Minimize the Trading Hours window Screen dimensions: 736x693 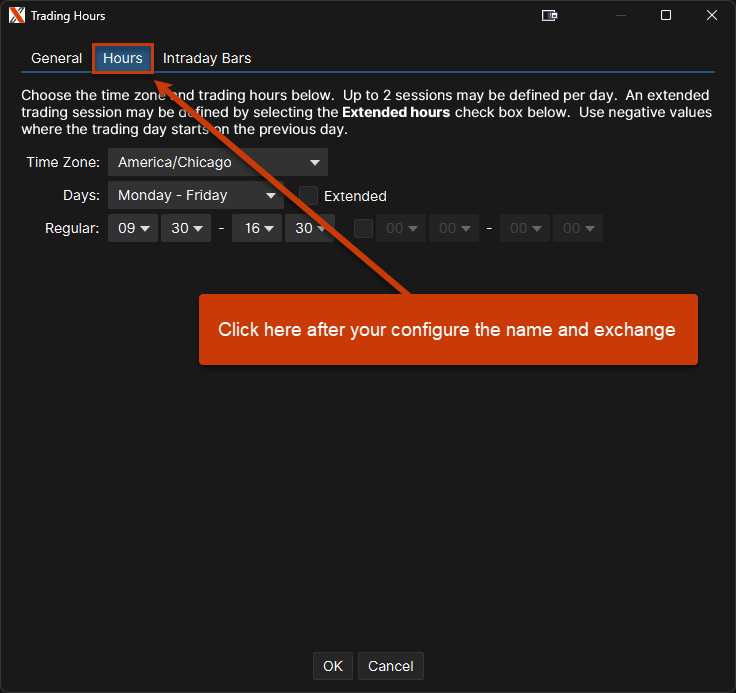[x=620, y=15]
